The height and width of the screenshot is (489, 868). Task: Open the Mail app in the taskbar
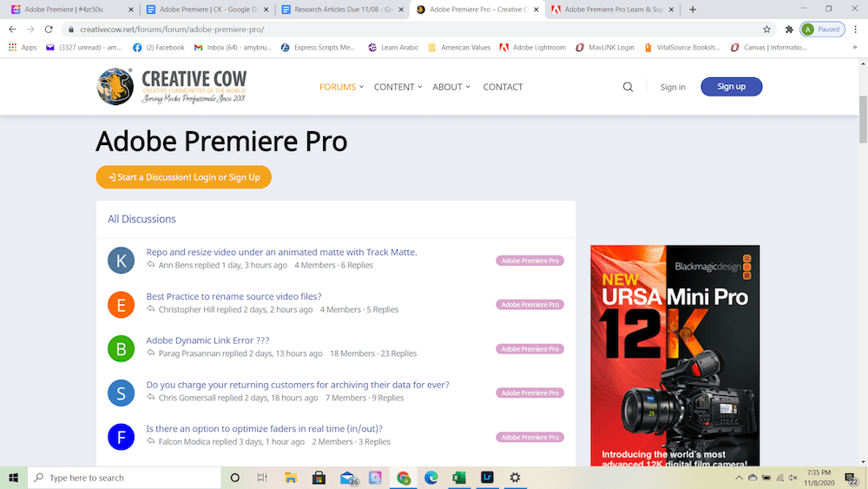[348, 478]
